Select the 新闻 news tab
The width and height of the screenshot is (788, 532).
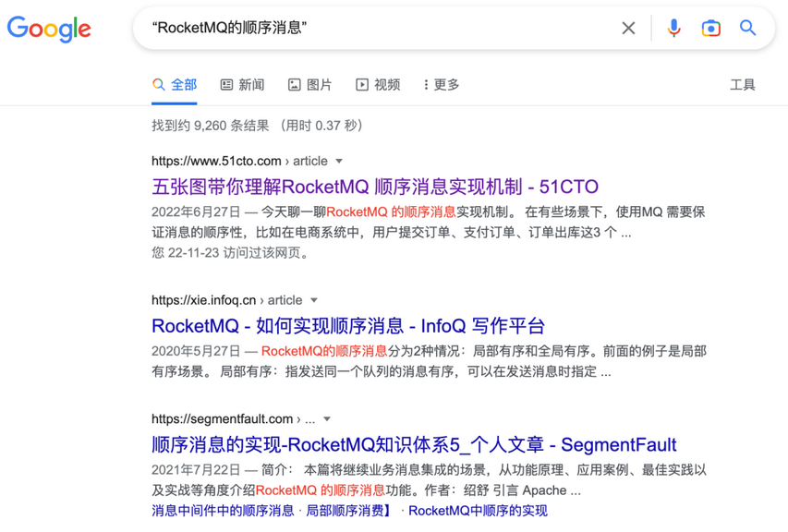click(x=242, y=85)
